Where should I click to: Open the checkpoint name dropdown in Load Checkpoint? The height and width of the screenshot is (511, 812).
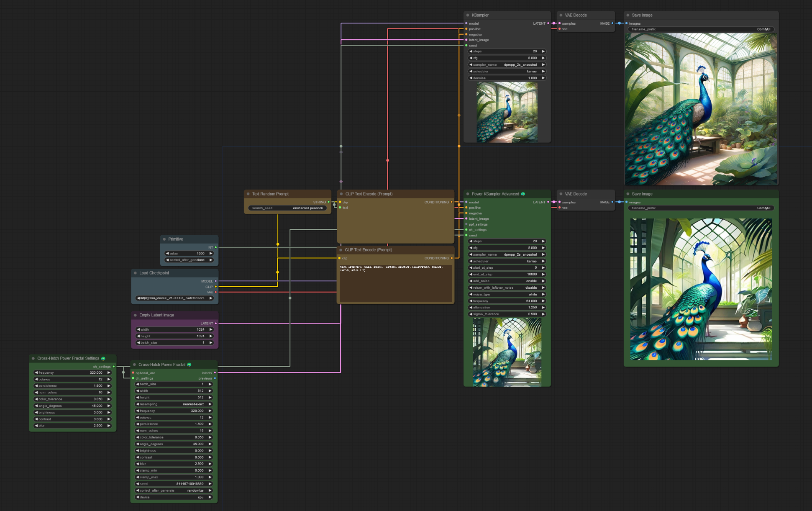pyautogui.click(x=174, y=298)
